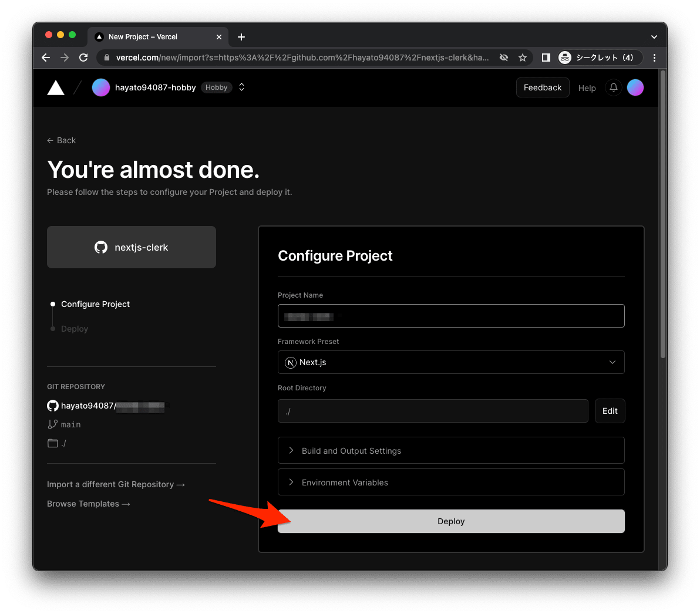Open Browse Templates link
The image size is (700, 614).
coord(89,503)
